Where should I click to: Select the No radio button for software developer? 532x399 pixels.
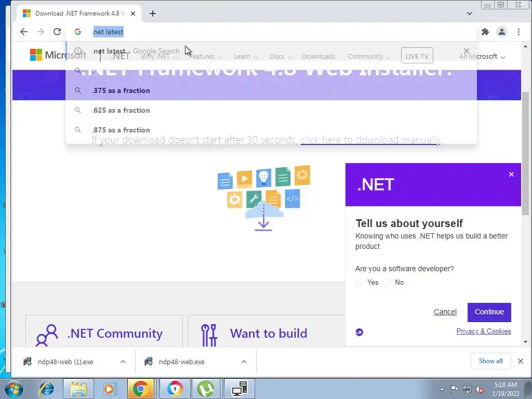[x=387, y=283]
